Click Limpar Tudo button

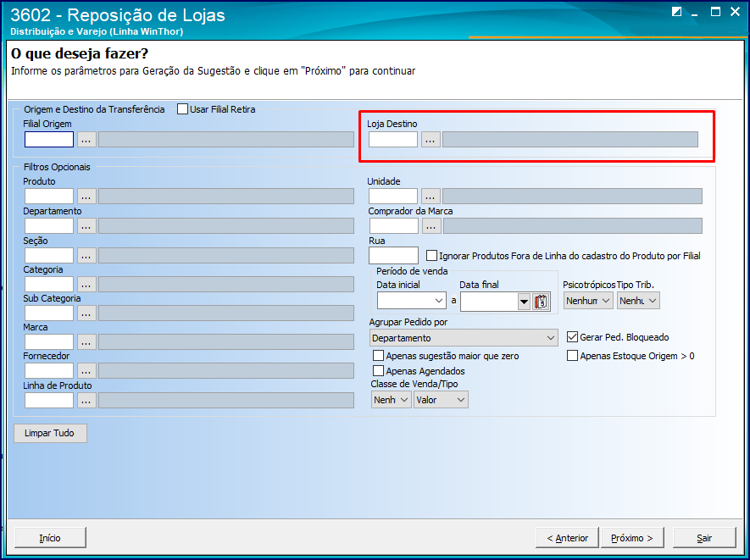click(50, 433)
